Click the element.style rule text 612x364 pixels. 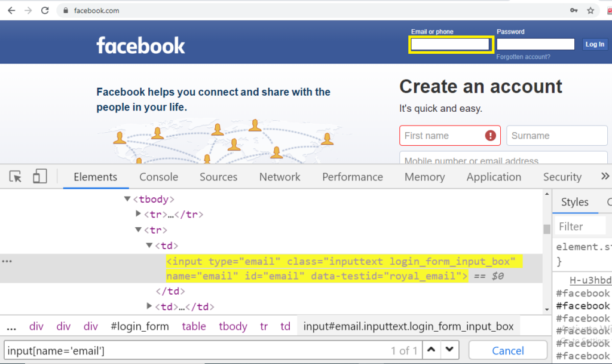point(583,247)
